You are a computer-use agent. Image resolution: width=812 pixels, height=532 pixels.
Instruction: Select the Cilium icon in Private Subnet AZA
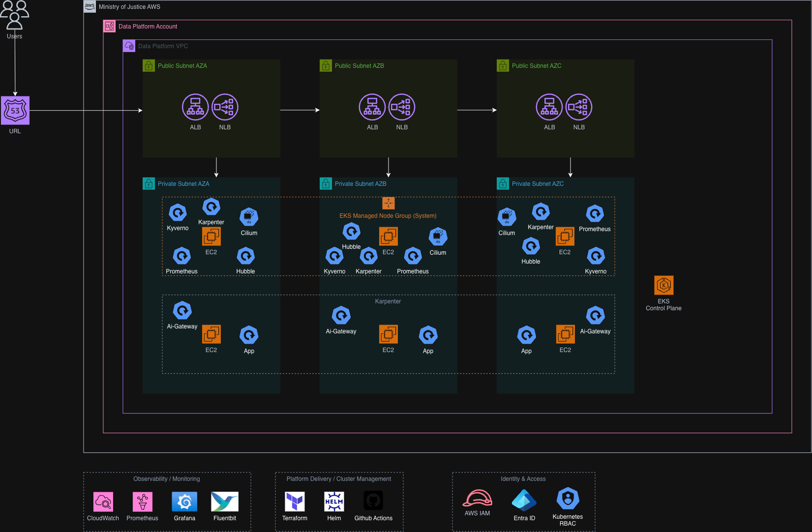pos(249,217)
